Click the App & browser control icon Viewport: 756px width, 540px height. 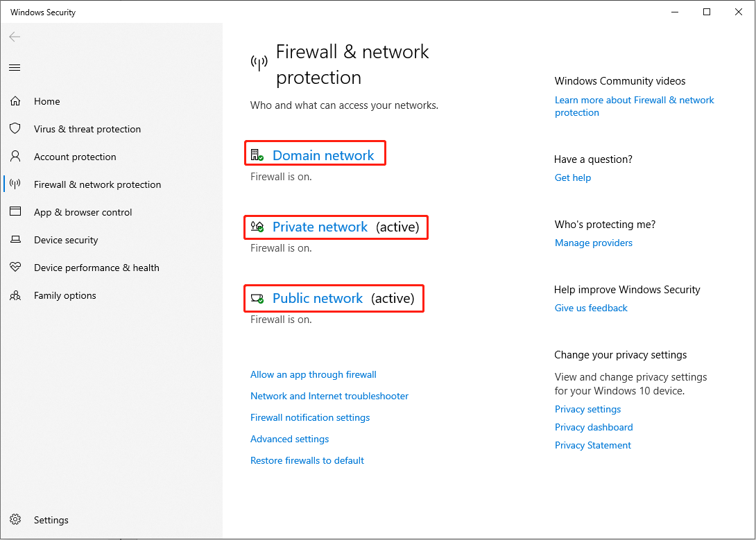15,212
